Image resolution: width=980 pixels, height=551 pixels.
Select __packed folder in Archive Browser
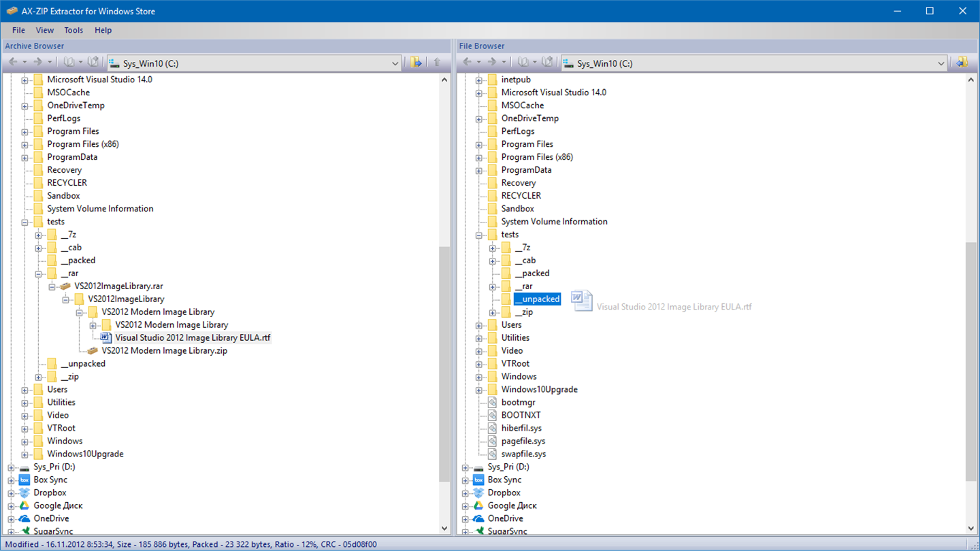[78, 261]
